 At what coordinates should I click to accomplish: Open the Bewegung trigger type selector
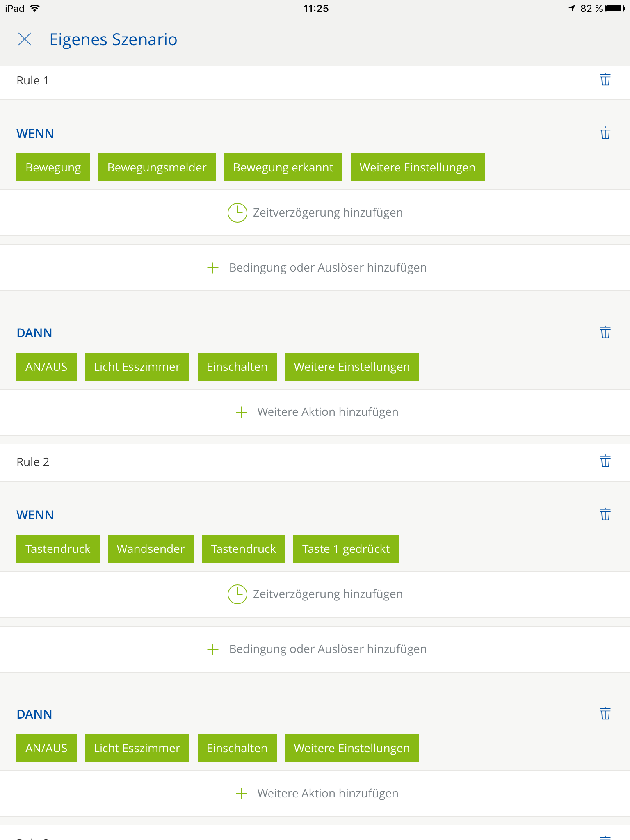53,167
